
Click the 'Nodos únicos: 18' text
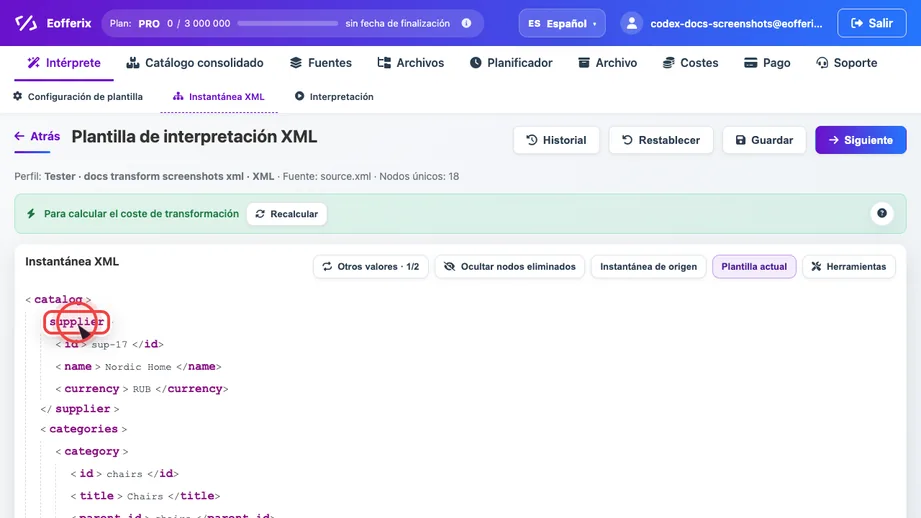[x=419, y=176]
